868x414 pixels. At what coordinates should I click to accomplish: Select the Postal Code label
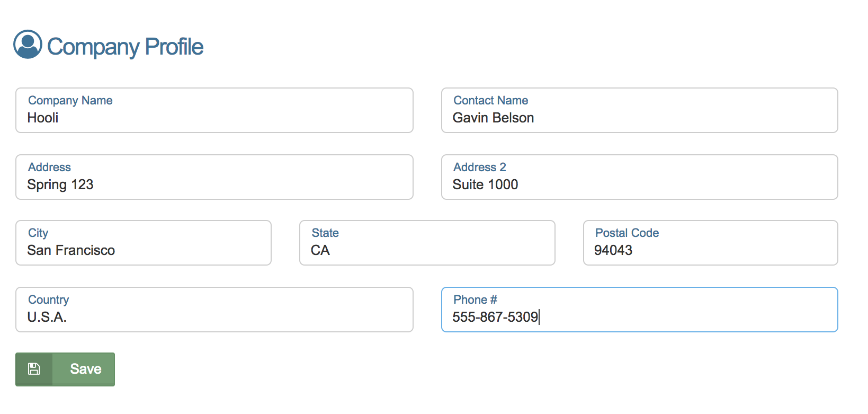tap(627, 233)
